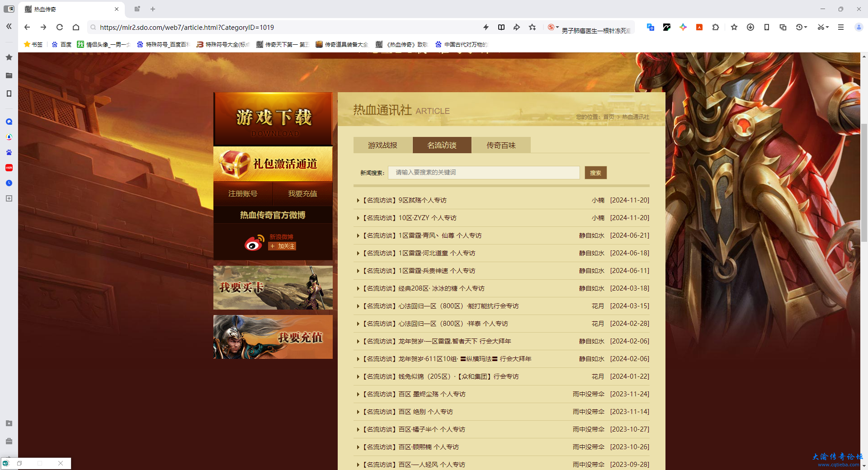Open the 我要买卡 banner image
The height and width of the screenshot is (470, 868).
[x=273, y=287]
